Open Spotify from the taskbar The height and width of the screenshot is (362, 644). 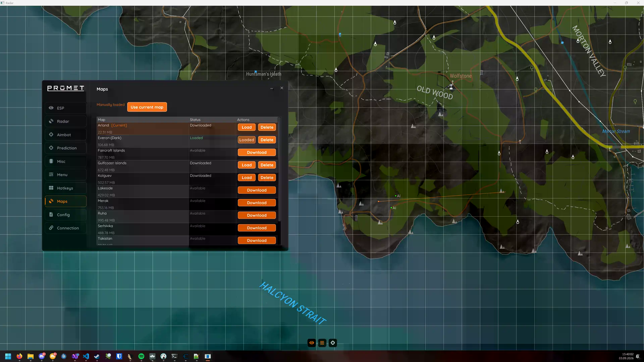[x=141, y=356]
